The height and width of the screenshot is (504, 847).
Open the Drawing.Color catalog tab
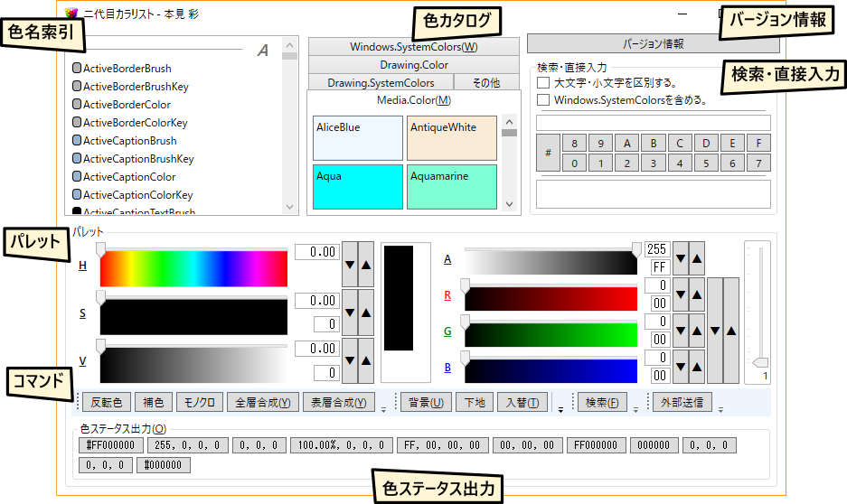click(x=414, y=65)
